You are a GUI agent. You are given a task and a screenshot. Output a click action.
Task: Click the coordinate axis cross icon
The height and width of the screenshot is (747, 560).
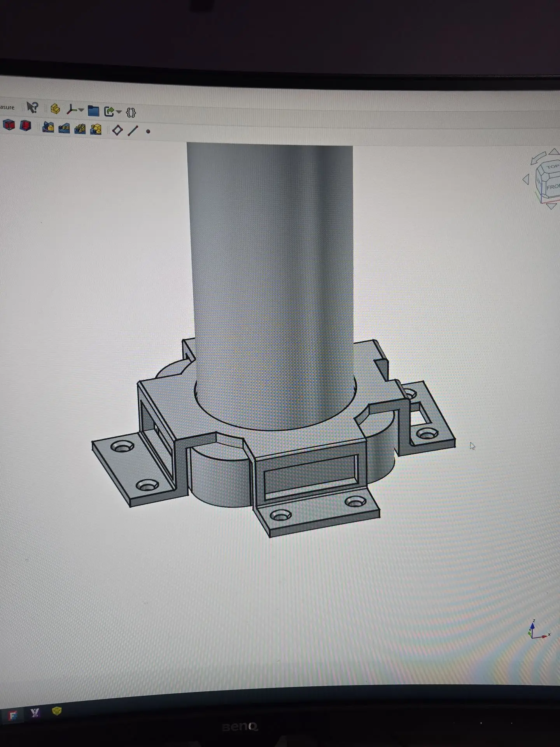(x=71, y=110)
